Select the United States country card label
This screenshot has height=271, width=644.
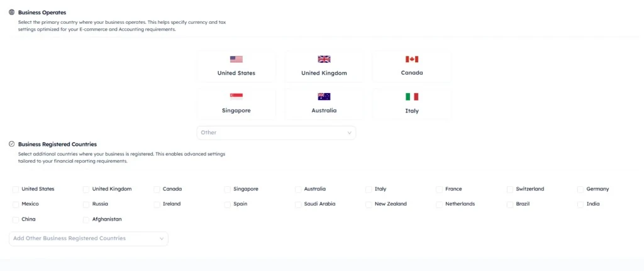point(236,73)
